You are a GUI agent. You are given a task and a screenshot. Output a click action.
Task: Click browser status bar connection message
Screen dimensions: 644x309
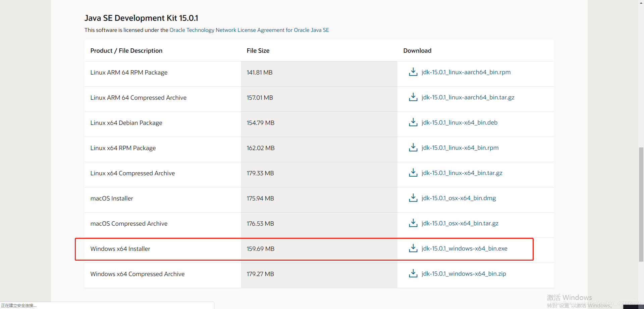19,306
